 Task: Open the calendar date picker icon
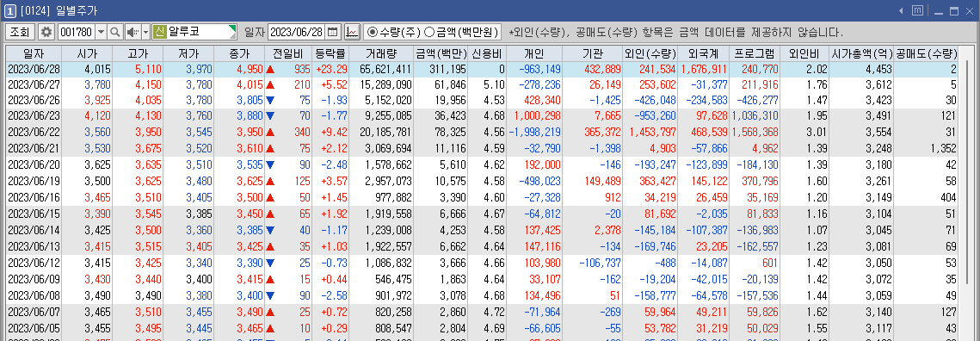[333, 32]
